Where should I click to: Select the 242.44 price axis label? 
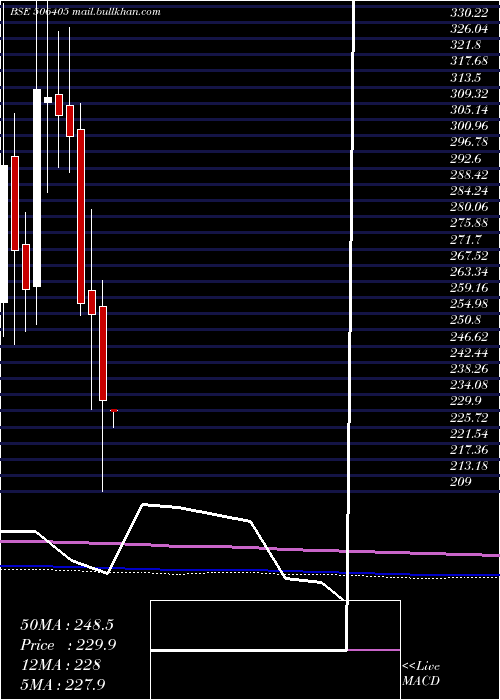(x=469, y=353)
